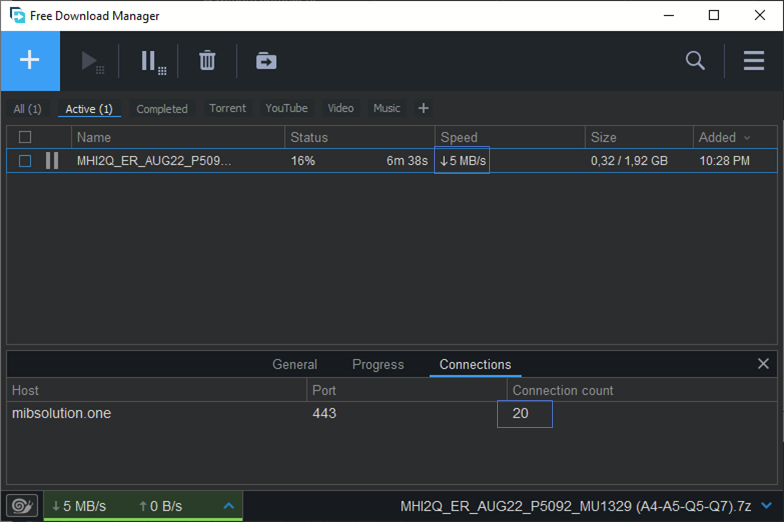Show the All (1) downloads tab

point(28,108)
